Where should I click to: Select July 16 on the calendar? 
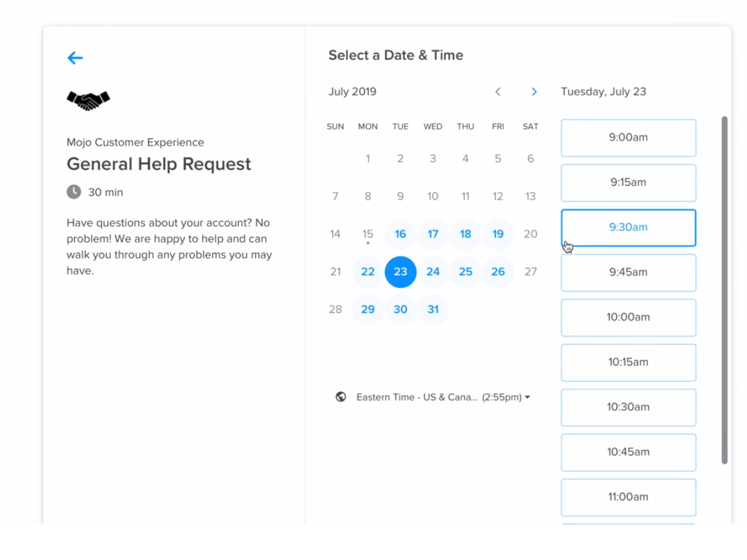[x=400, y=234]
